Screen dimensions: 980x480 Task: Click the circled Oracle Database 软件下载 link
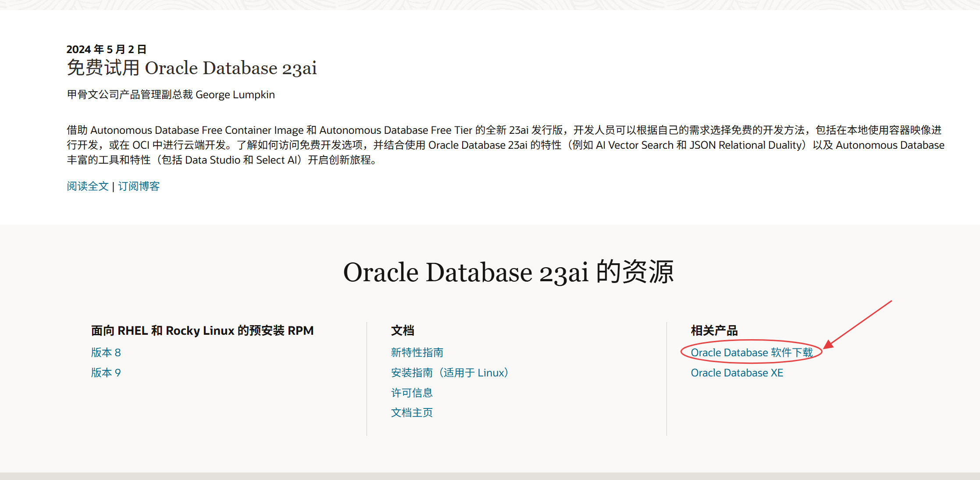(751, 352)
